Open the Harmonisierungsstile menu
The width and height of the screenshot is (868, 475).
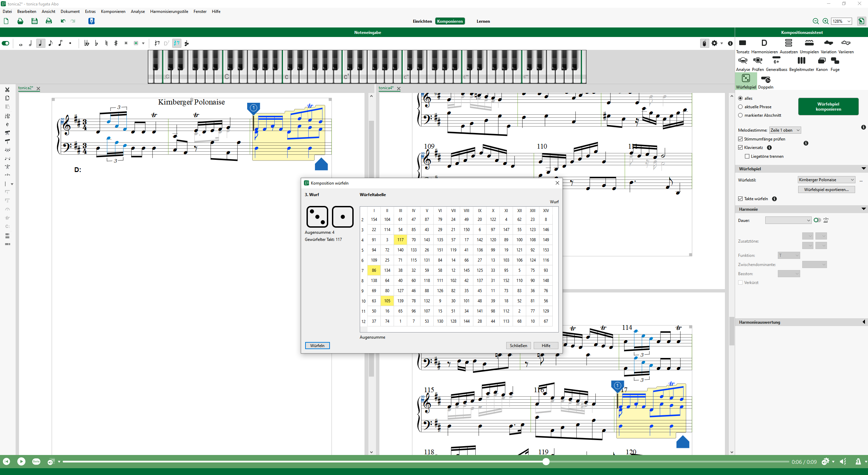pos(169,12)
